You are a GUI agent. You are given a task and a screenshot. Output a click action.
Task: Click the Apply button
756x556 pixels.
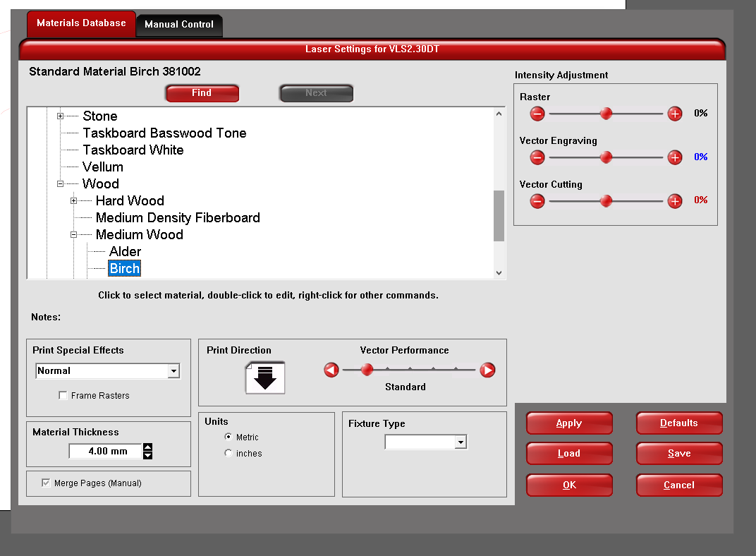coord(569,423)
